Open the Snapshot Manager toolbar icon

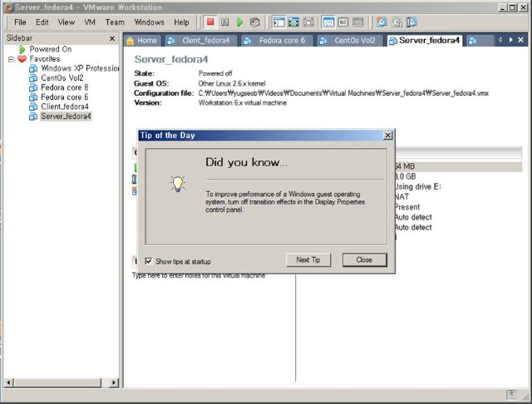tap(411, 22)
